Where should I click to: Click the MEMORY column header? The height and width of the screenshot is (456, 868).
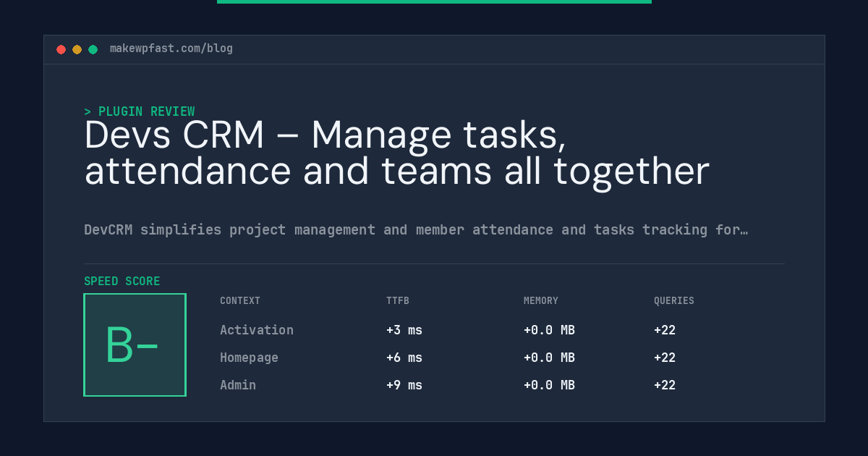coord(541,301)
